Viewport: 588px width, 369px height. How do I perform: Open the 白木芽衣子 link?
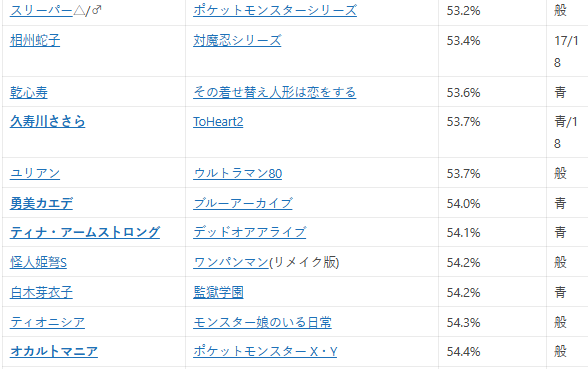41,292
